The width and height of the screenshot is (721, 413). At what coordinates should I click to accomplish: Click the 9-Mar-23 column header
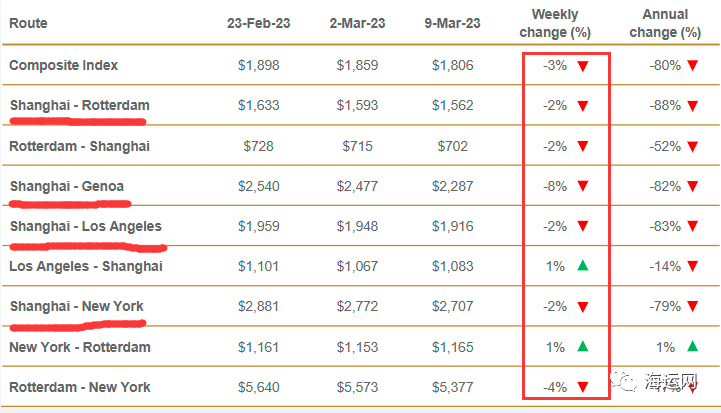[451, 23]
